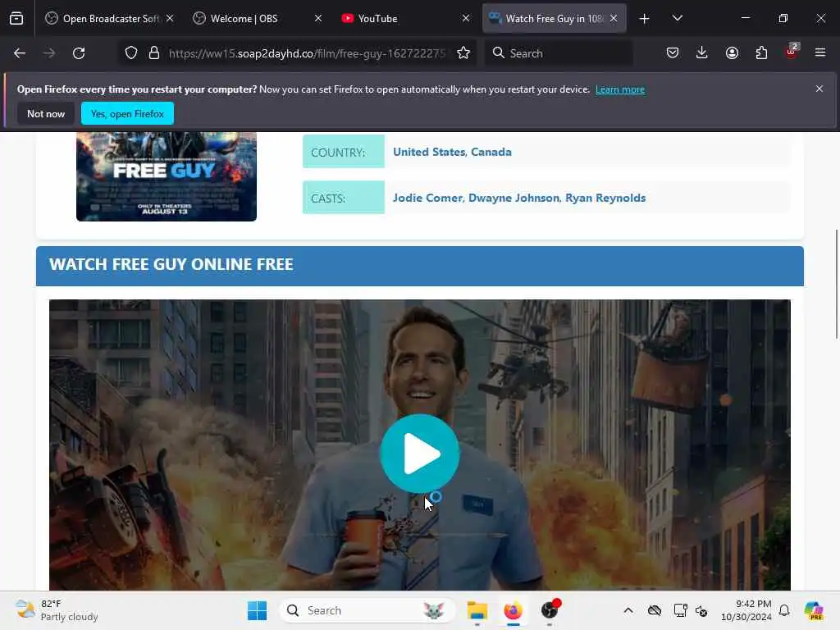
Task: Open the Dwayne Johnson cast link
Action: (x=514, y=198)
